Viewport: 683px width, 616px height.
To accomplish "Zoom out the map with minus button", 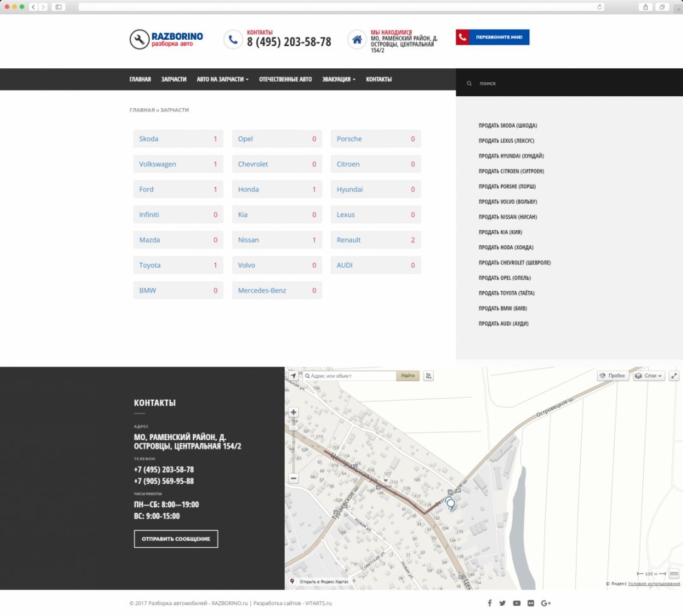I will (293, 478).
